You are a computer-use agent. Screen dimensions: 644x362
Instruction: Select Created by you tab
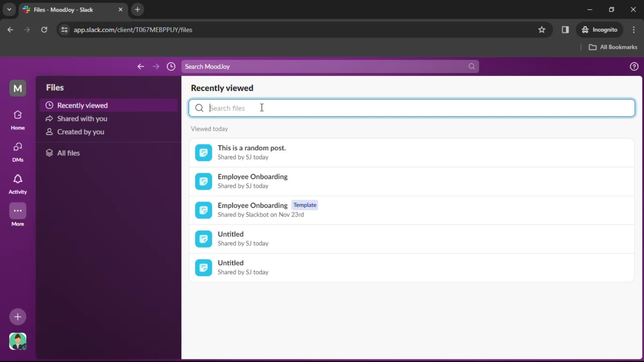pos(80,131)
